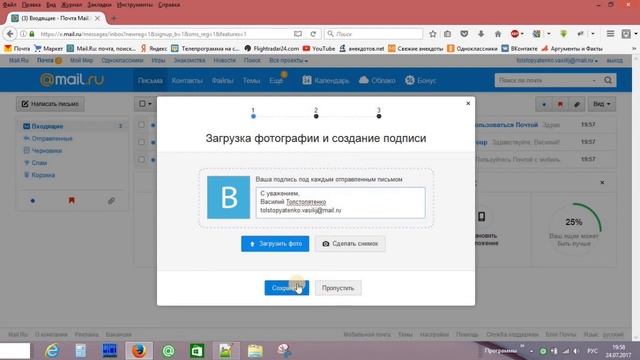The height and width of the screenshot is (360, 640).
Task: Tick the checkbox of the second message
Action: pyautogui.click(x=141, y=142)
